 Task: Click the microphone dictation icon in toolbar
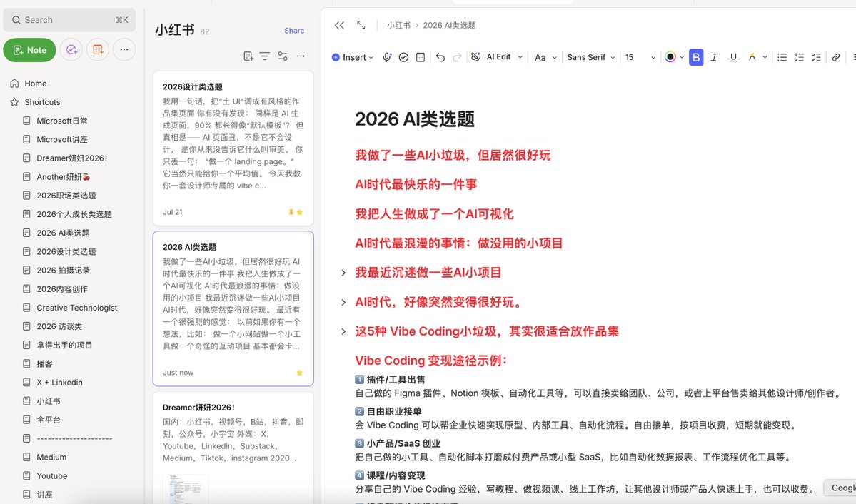tap(387, 57)
